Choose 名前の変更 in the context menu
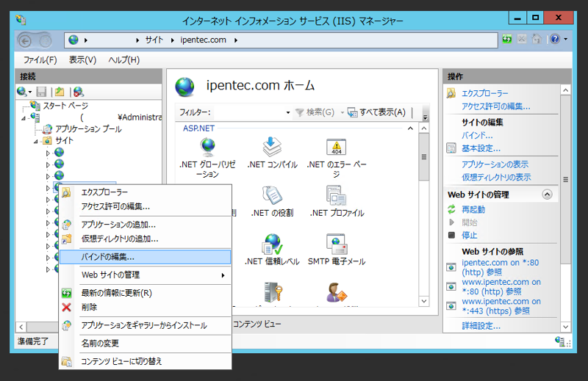 (x=145, y=343)
